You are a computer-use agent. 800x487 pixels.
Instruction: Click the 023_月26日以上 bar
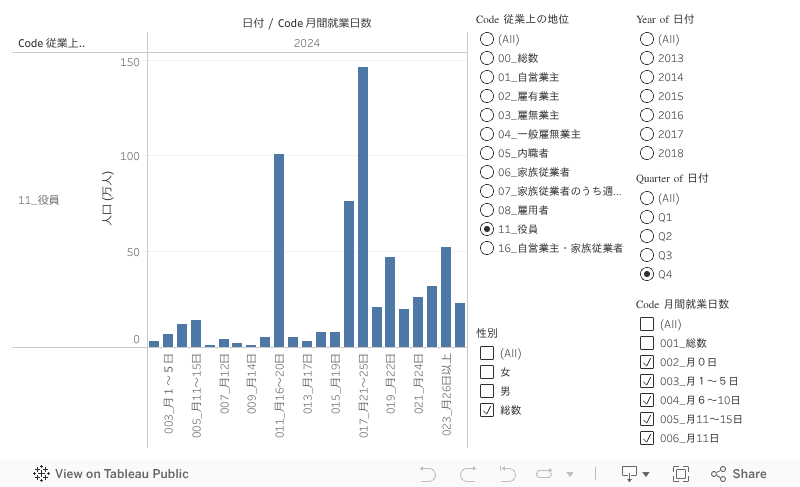[446, 297]
